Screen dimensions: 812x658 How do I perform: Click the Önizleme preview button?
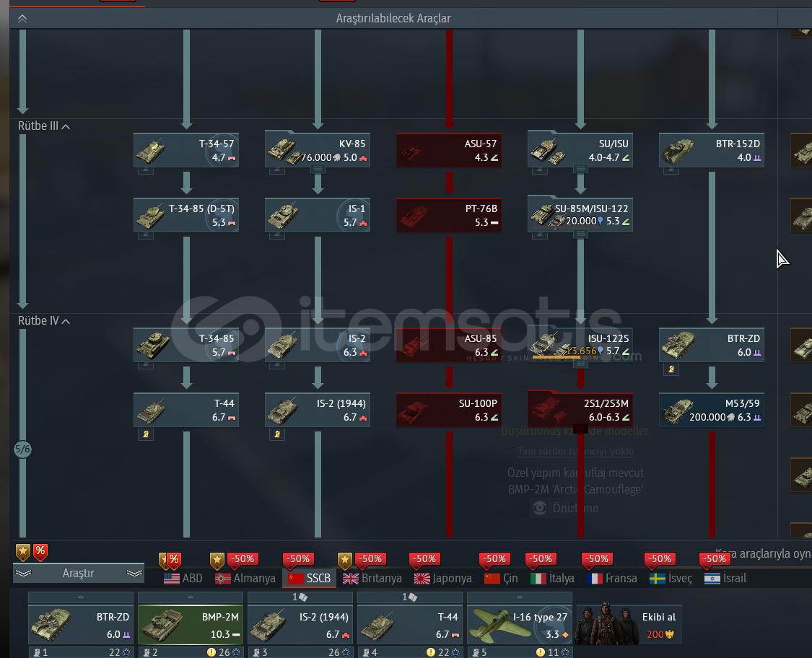tap(565, 508)
